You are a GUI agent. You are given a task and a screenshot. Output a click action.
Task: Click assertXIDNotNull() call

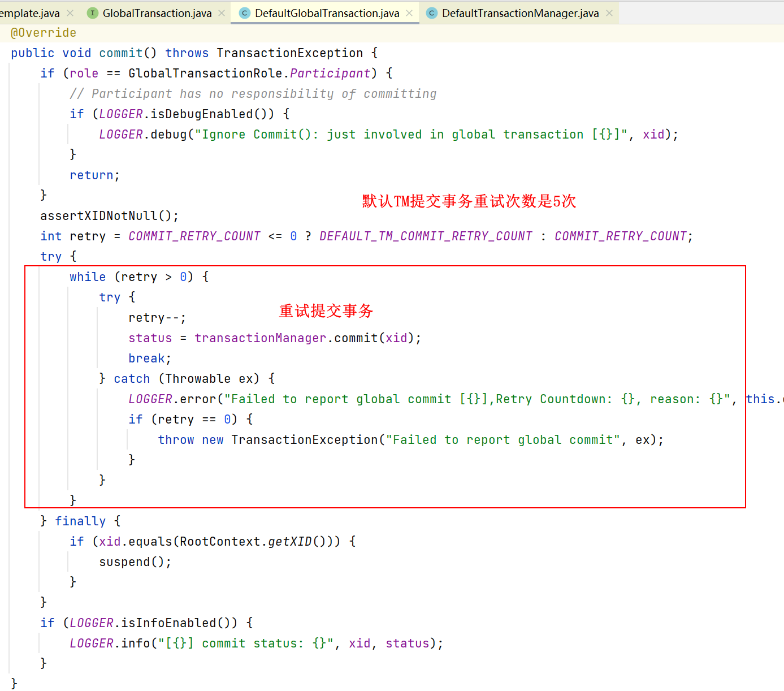click(x=109, y=216)
